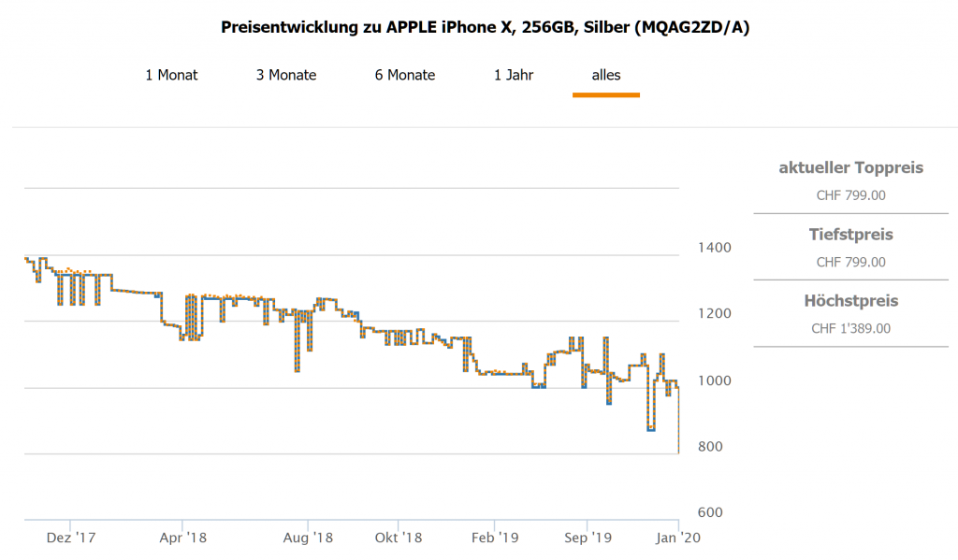958x560 pixels.
Task: Select the alles tab
Action: click(606, 75)
